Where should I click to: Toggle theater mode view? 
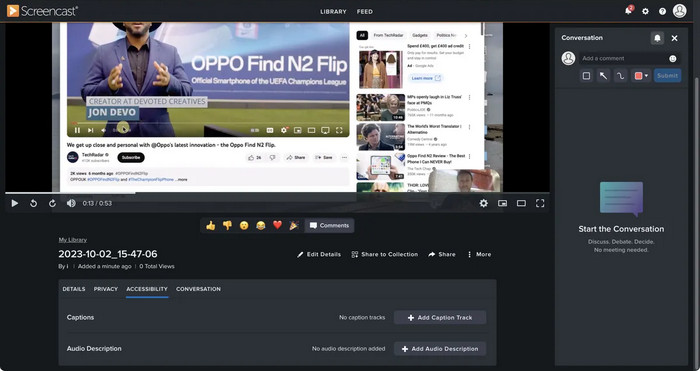[521, 204]
